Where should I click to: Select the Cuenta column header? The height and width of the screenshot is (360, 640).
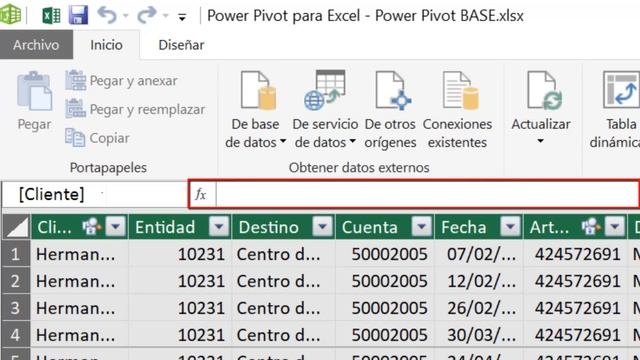[384, 227]
